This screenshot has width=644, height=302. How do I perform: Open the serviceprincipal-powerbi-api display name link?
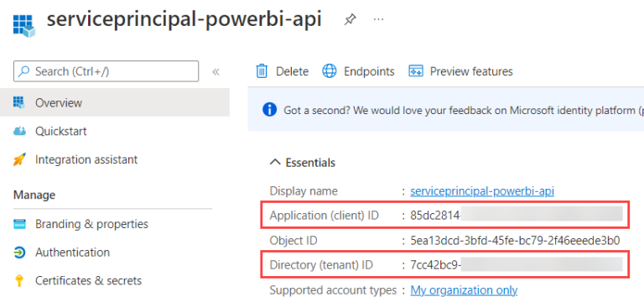(482, 191)
